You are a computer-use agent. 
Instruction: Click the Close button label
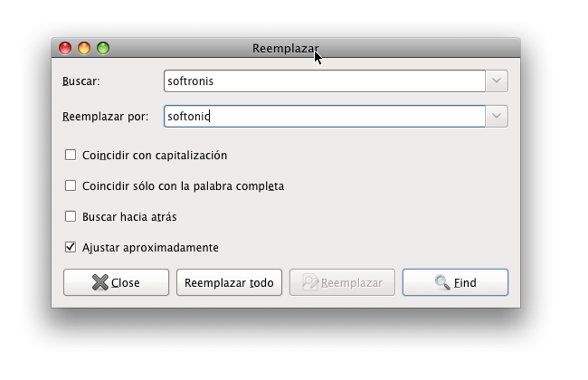click(126, 283)
